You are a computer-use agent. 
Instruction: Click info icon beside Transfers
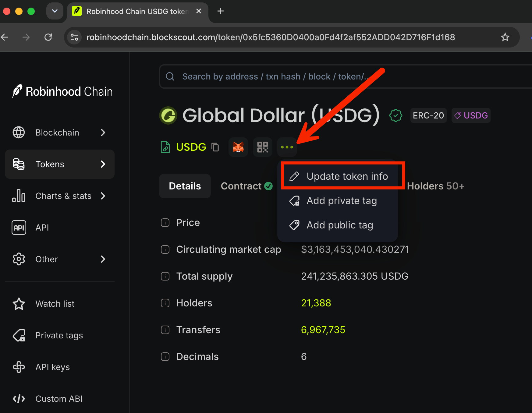point(165,330)
